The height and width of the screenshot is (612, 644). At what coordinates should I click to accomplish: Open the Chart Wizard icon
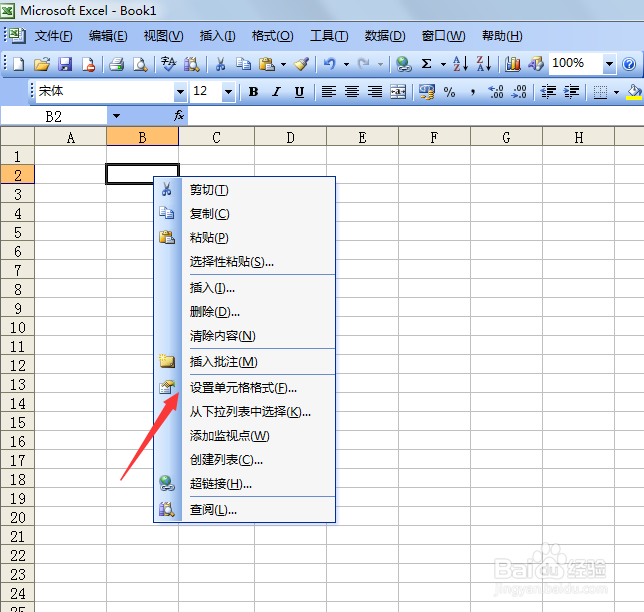[x=513, y=64]
